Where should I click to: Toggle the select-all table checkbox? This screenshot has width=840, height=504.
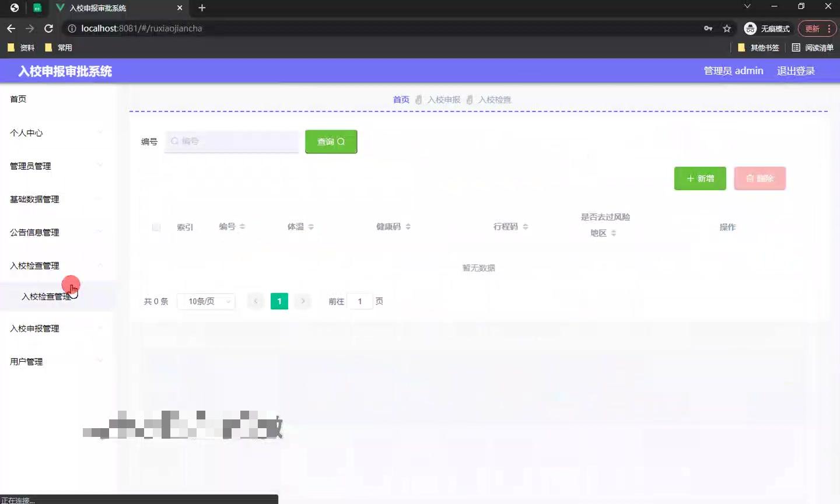click(156, 227)
